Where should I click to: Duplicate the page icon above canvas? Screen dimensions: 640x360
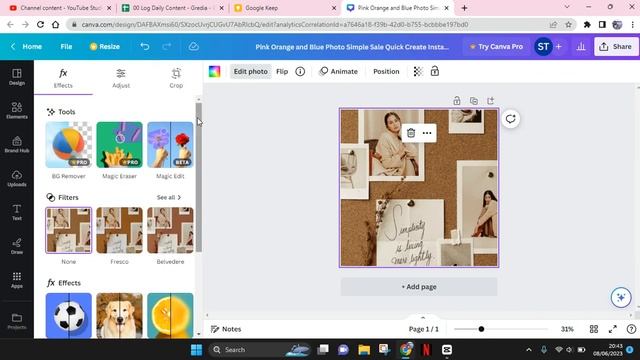[473, 100]
